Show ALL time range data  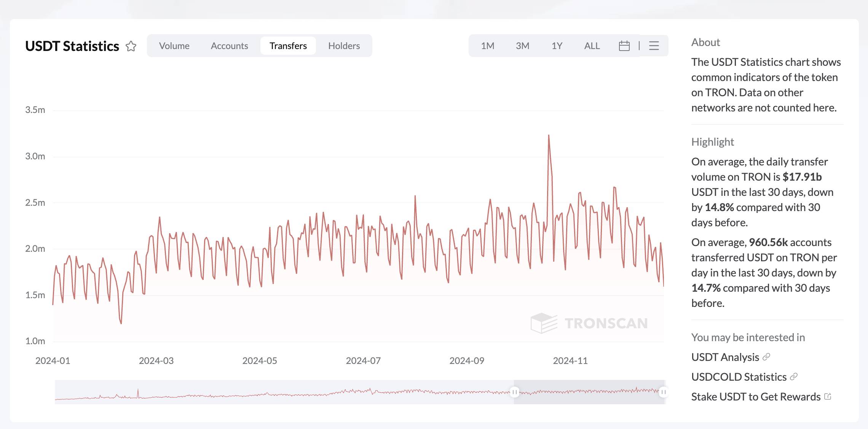(592, 46)
